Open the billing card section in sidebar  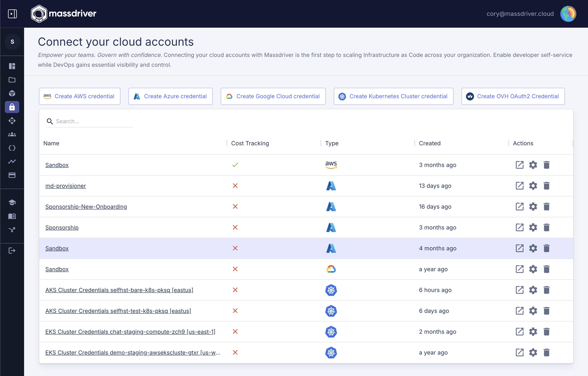12,175
